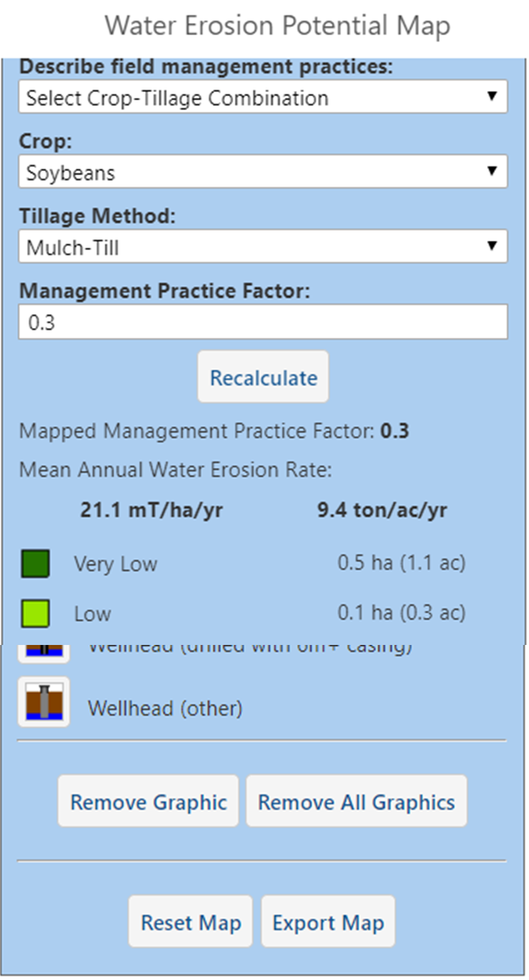The image size is (529, 980).
Task: Open the Select Crop-Tillage Combination dropdown
Action: [263, 98]
